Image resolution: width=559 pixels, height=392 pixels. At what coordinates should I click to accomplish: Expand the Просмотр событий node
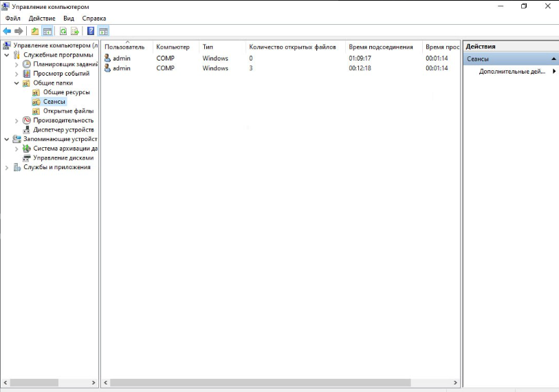[x=17, y=74]
